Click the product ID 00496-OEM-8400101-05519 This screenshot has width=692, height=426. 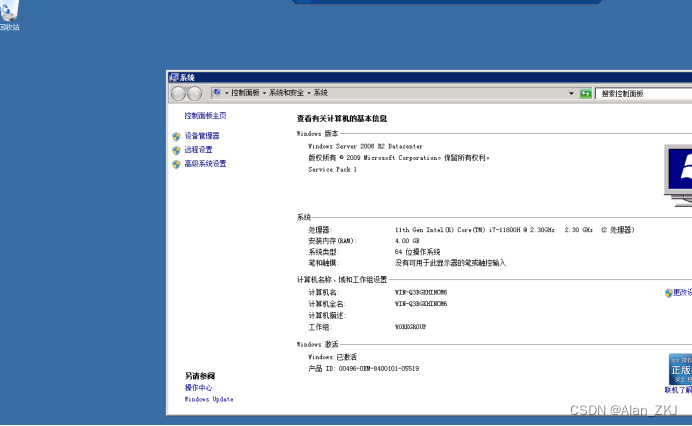[x=379, y=369]
